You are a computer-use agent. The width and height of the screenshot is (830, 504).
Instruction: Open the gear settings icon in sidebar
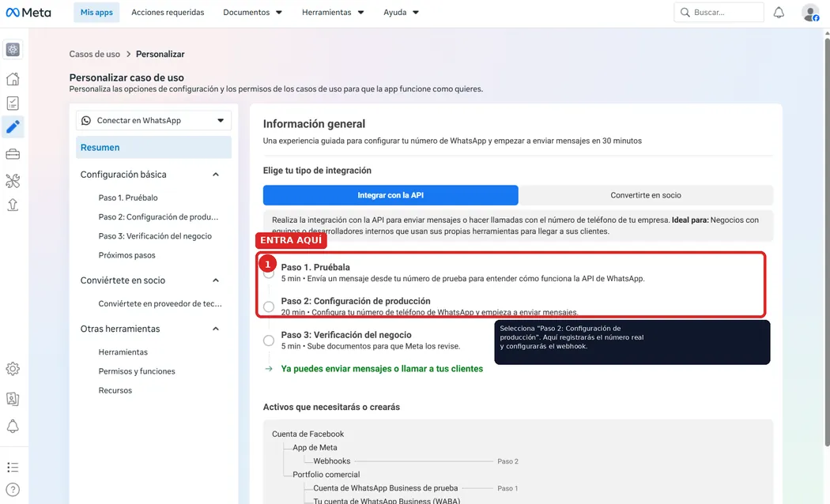[x=13, y=369]
